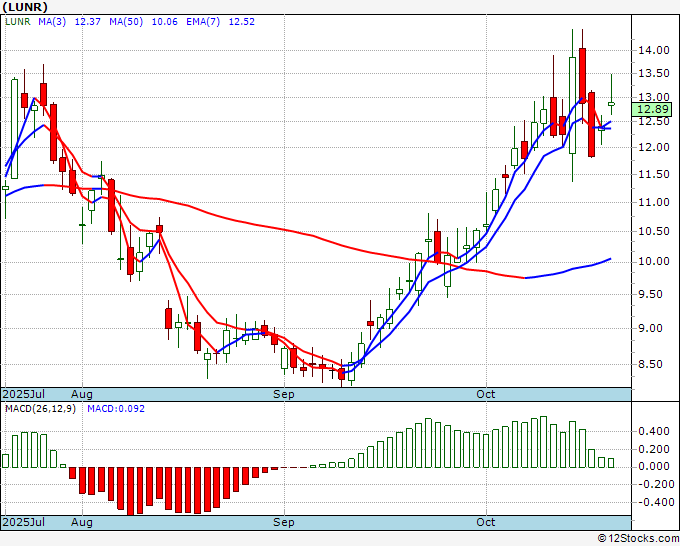
Task: Click the 8.50 price axis label
Action: pyautogui.click(x=651, y=364)
